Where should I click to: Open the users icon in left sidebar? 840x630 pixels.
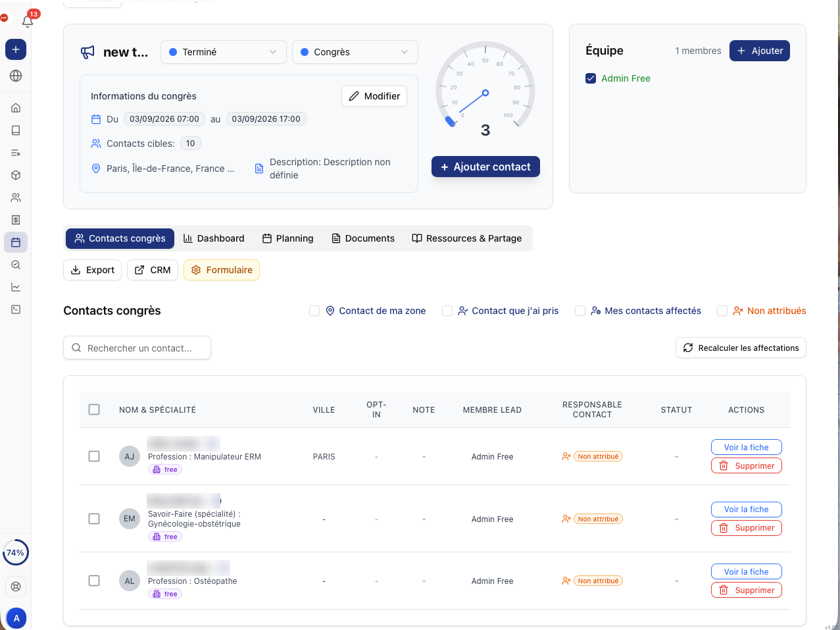(16, 197)
